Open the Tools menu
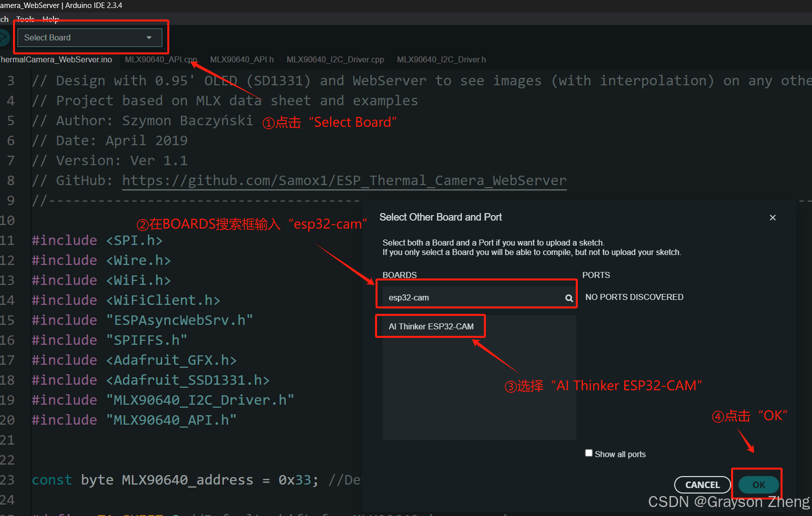The width and height of the screenshot is (812, 516). click(25, 19)
